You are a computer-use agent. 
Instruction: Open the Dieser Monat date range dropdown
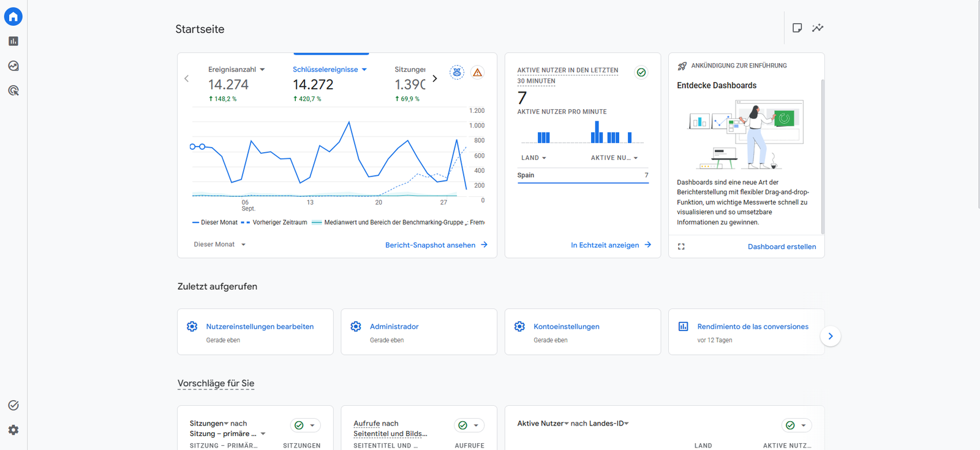pos(220,245)
